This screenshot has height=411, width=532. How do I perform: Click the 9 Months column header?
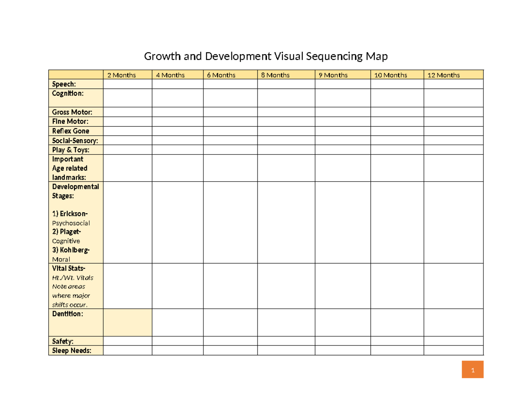[333, 75]
